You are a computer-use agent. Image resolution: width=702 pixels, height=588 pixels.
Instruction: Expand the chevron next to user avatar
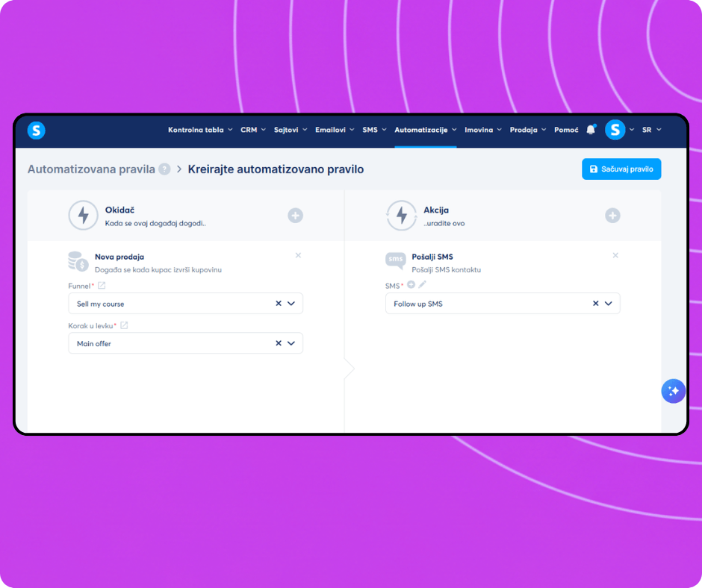click(632, 130)
